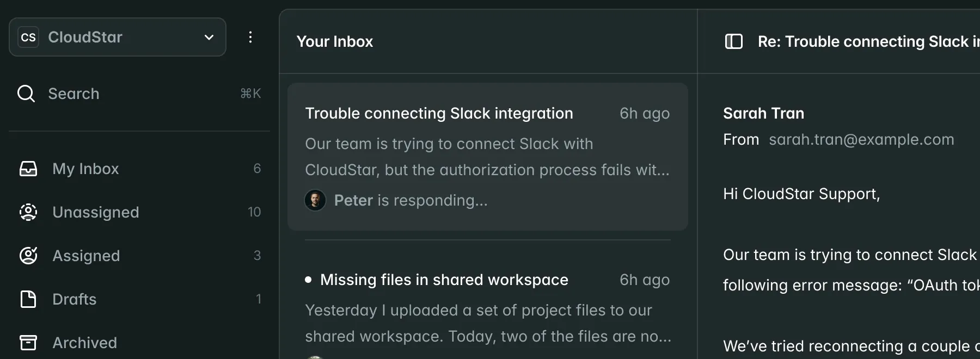Viewport: 980px width, 359px height.
Task: Click the Unassigned person icon
Action: [28, 212]
